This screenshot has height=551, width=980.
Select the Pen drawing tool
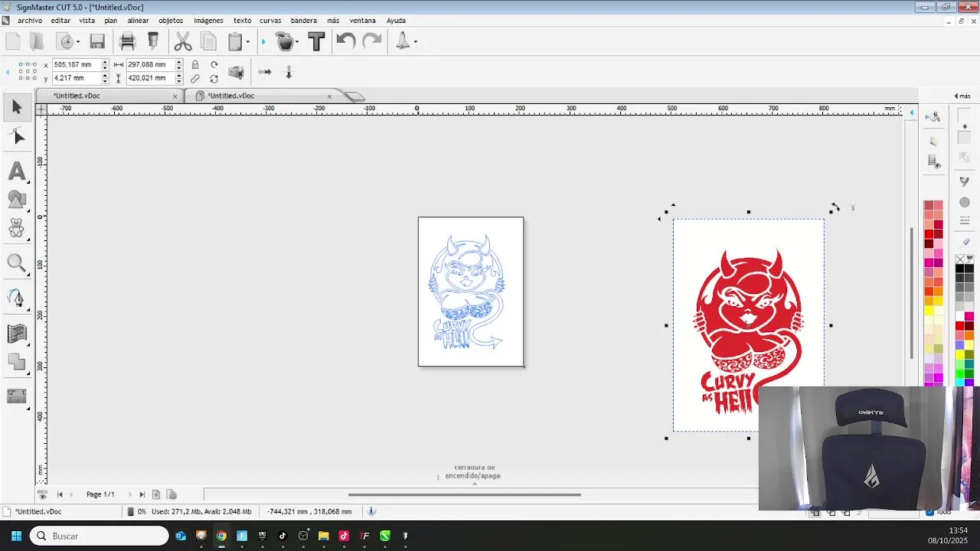17,298
